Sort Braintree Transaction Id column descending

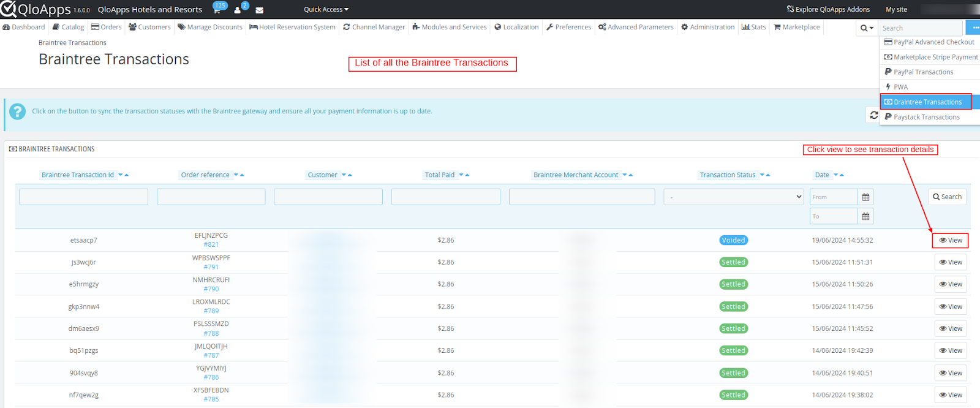pos(121,175)
